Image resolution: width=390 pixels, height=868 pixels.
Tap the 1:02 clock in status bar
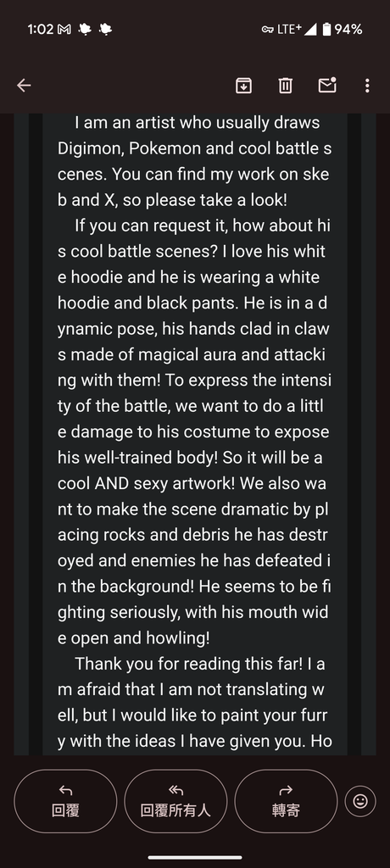click(x=41, y=30)
